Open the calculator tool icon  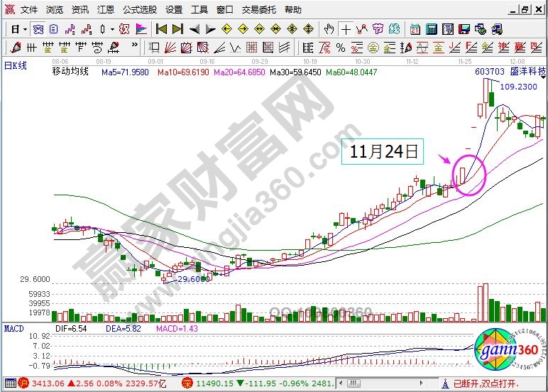click(x=431, y=29)
